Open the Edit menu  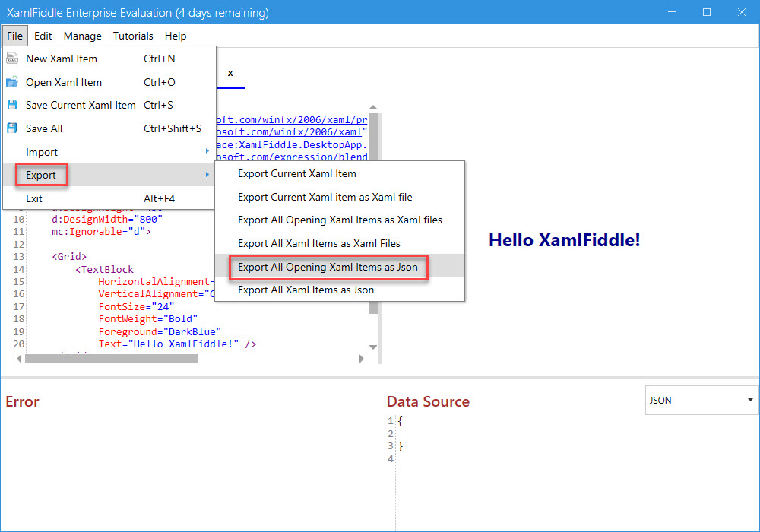(43, 36)
